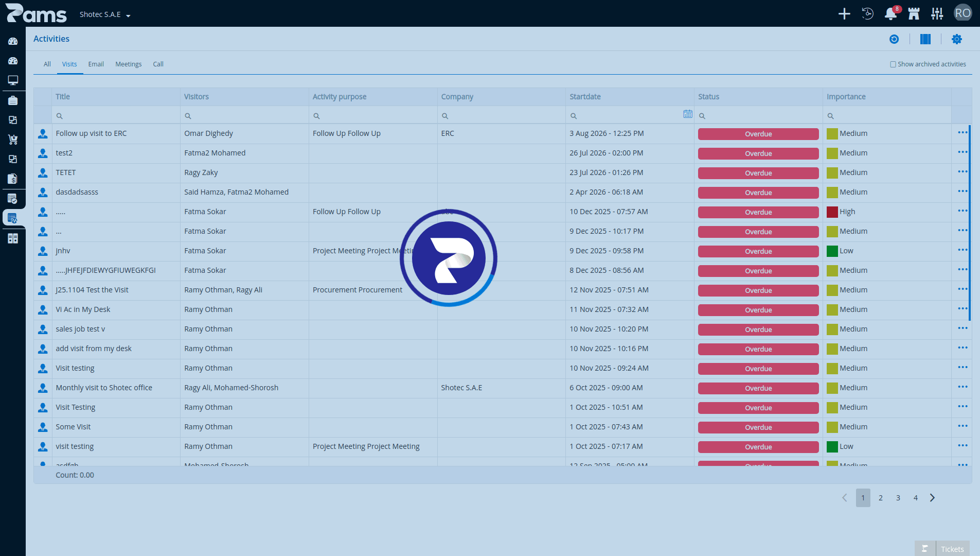Click the Tickets flag icon

(x=925, y=549)
